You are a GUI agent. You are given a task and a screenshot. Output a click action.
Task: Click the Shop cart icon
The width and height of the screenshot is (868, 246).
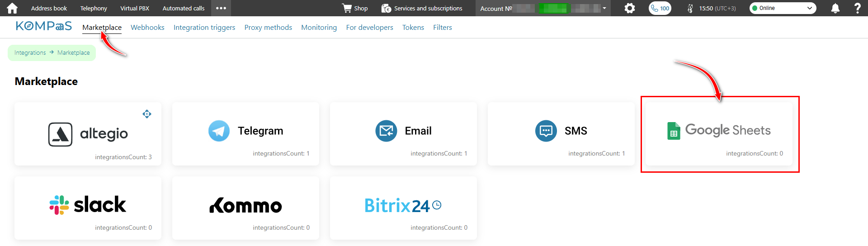[x=347, y=8]
